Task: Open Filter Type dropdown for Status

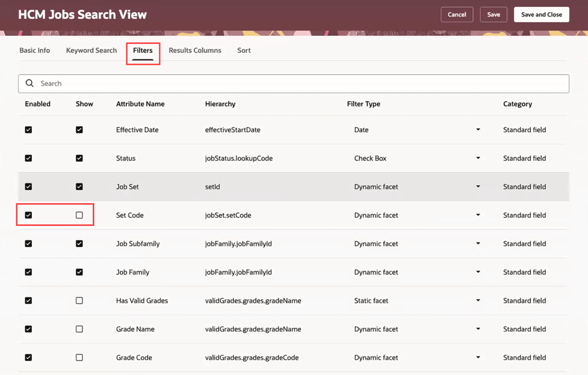Action: click(478, 158)
